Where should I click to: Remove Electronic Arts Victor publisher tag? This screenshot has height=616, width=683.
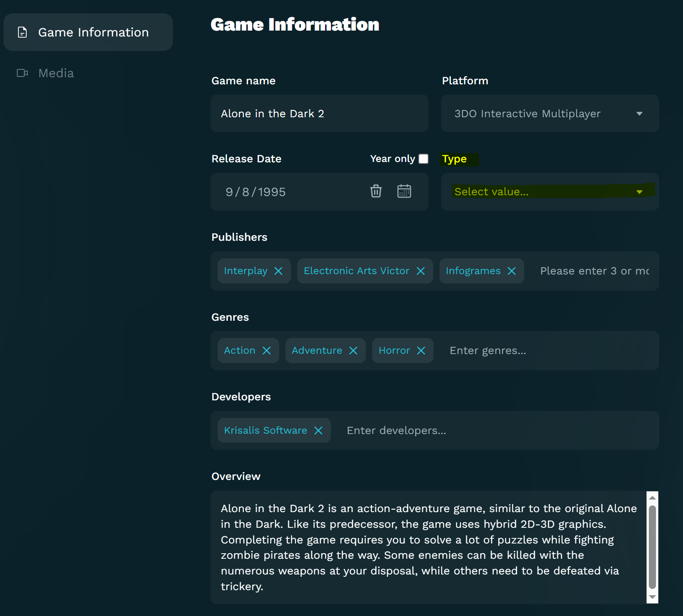point(421,271)
